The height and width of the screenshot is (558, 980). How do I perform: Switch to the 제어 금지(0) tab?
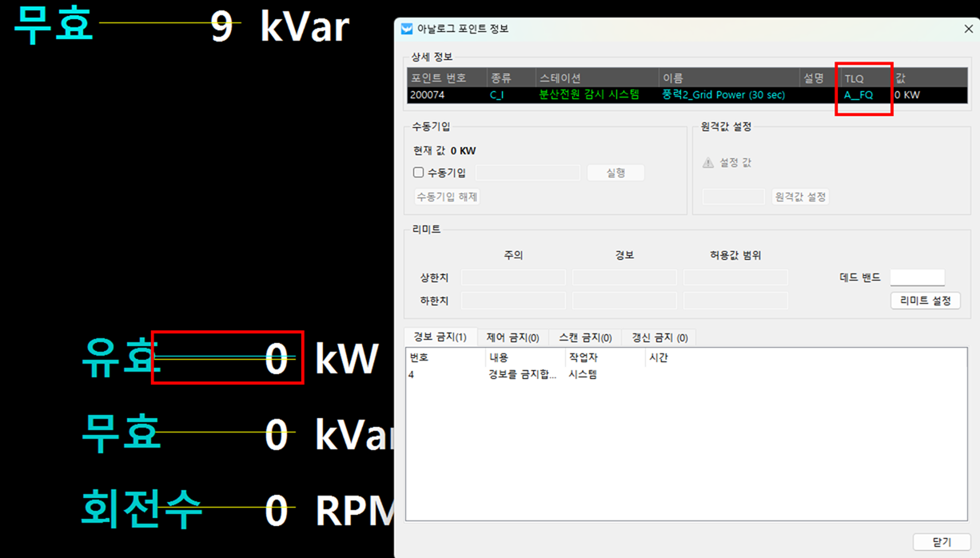coord(512,337)
